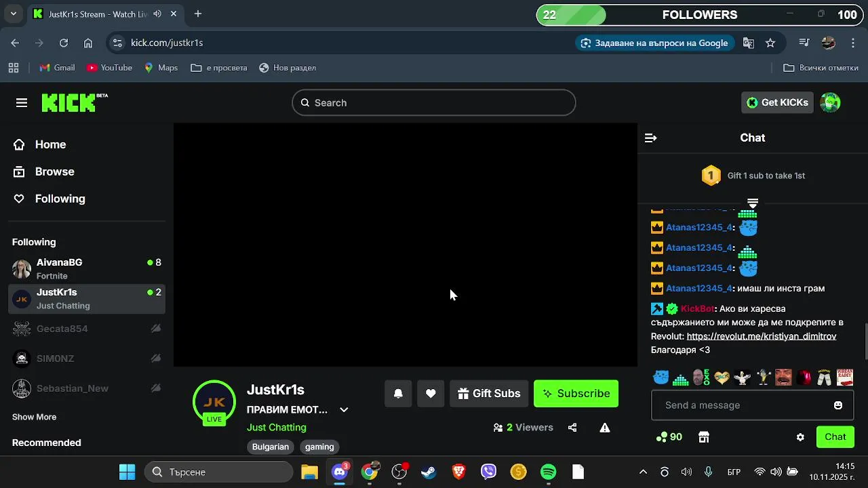Open Gmail bookmark
The height and width of the screenshot is (488, 868).
57,68
